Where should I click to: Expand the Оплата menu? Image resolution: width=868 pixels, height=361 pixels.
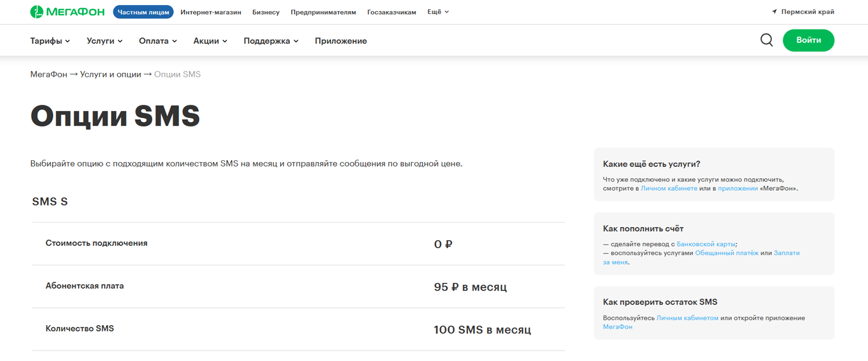[x=158, y=41]
